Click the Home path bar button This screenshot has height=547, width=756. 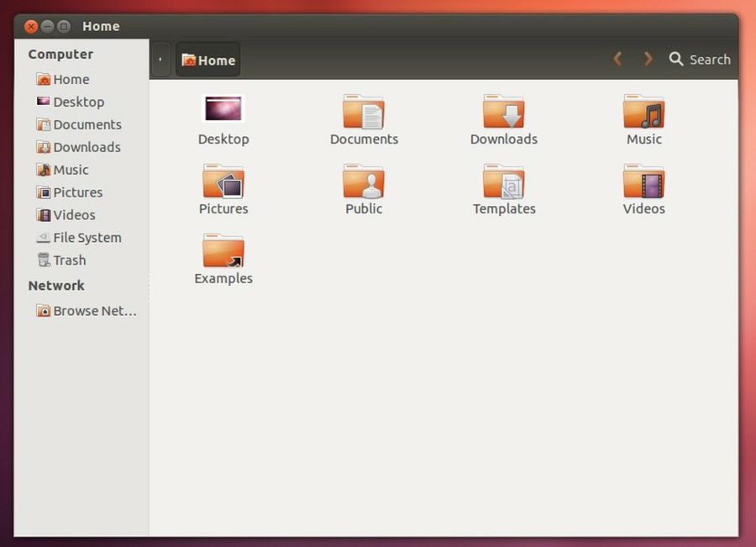pos(208,60)
